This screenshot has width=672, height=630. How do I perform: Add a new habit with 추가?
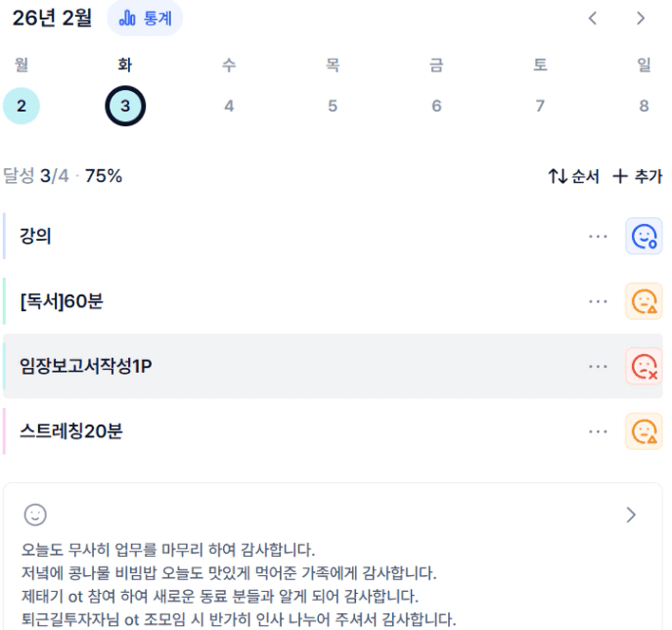pos(638,176)
